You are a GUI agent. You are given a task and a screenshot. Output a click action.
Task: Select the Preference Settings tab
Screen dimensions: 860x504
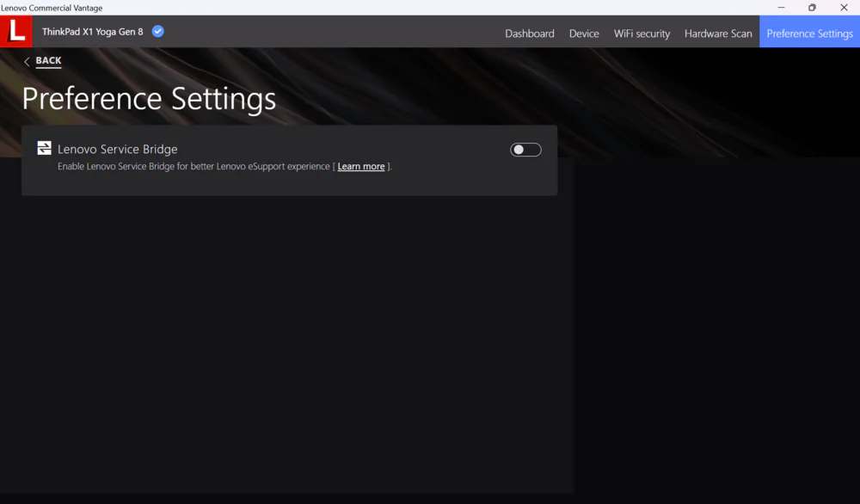pos(809,31)
